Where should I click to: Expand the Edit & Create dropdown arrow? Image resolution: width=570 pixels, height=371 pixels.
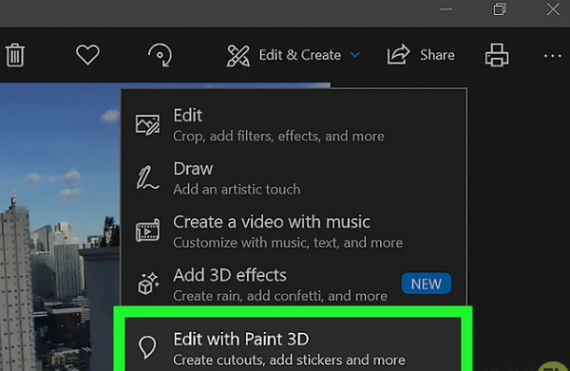(x=355, y=55)
